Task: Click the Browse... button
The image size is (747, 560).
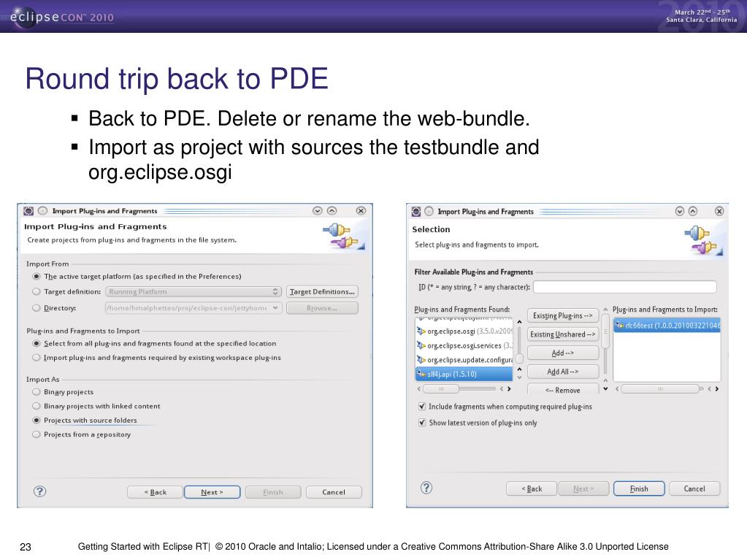Action: pos(322,308)
